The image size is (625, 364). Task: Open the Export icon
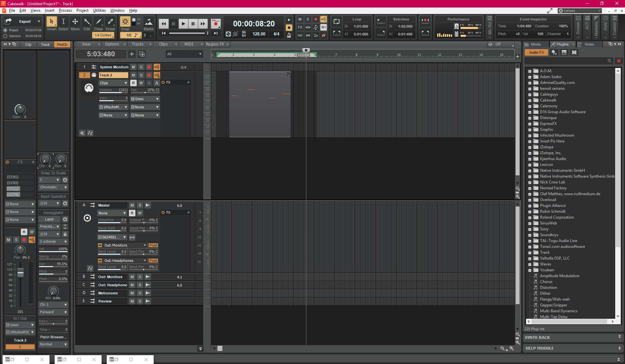8,21
